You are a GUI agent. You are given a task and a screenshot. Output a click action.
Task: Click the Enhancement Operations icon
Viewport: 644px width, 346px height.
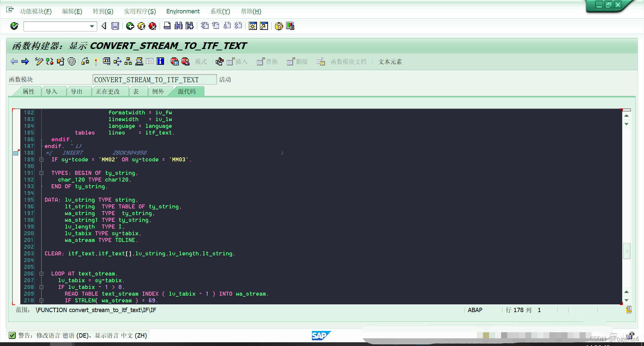pyautogui.click(x=219, y=61)
